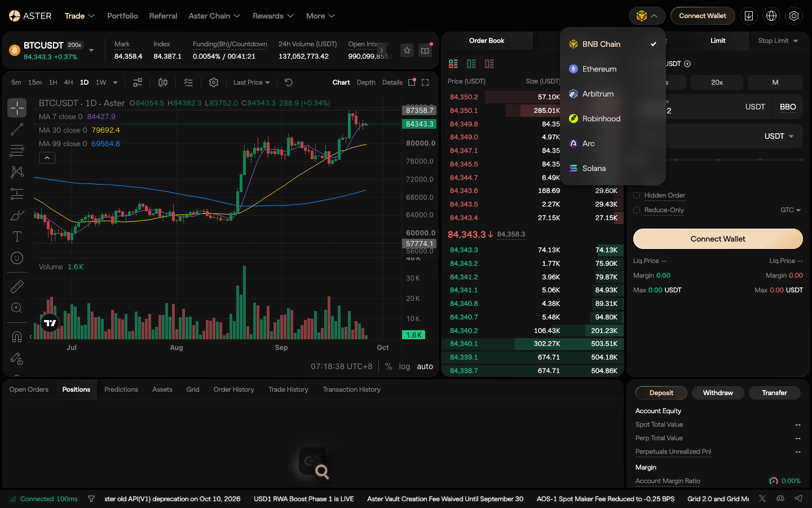This screenshot has height=508, width=812.
Task: Open the download app icon
Action: tap(749, 16)
